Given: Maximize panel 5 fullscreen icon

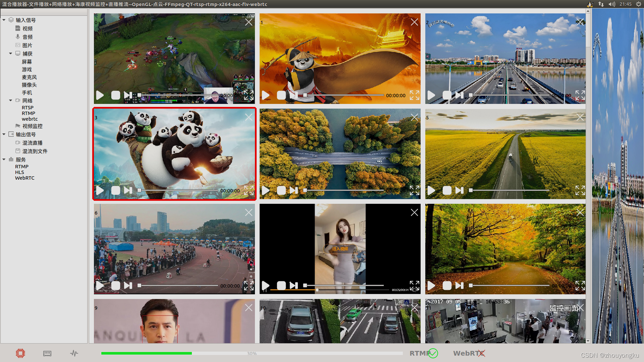Looking at the screenshot, I should coord(580,190).
